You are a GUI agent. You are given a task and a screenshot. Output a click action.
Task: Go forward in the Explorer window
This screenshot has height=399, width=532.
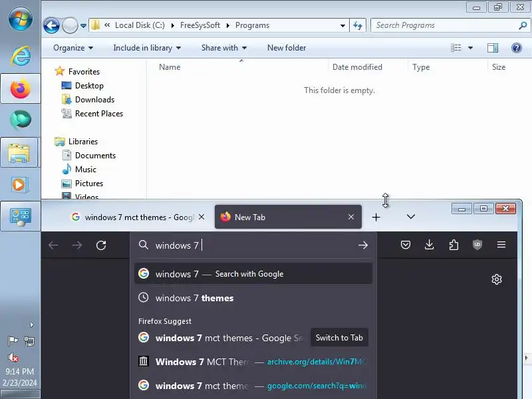pyautogui.click(x=70, y=25)
